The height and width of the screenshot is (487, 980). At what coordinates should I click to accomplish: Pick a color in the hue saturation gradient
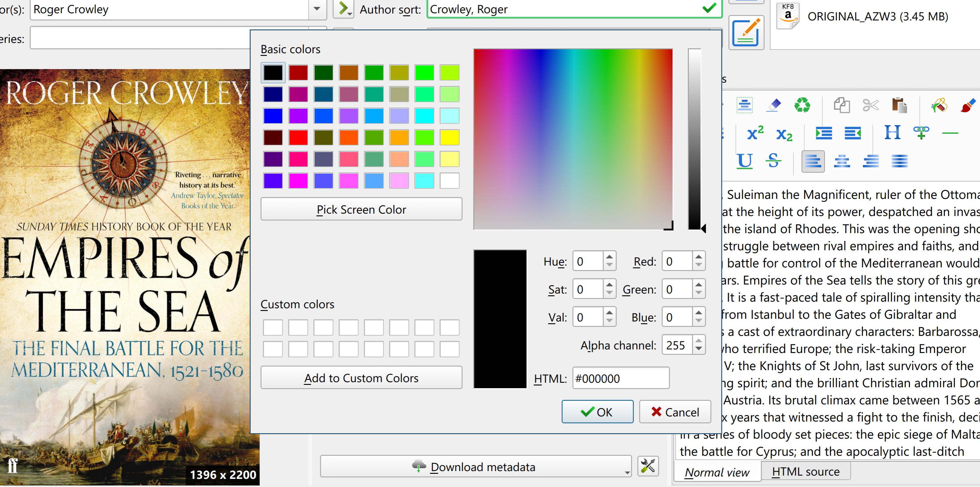(x=573, y=139)
